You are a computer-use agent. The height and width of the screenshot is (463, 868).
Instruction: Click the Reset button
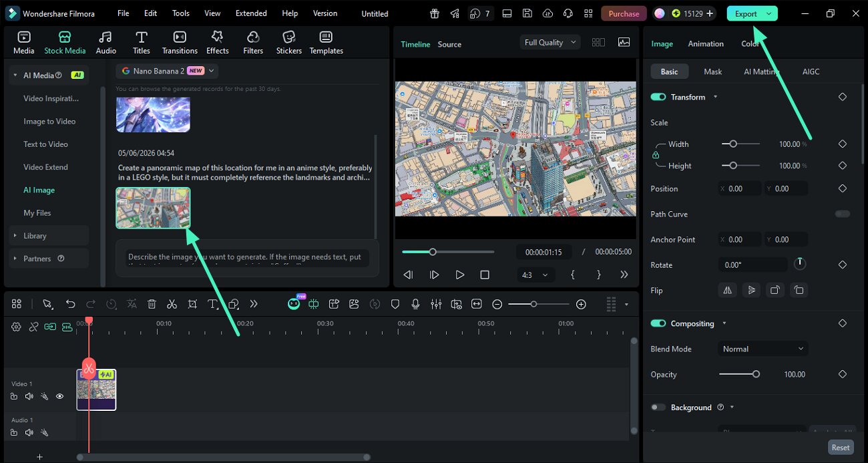click(841, 448)
